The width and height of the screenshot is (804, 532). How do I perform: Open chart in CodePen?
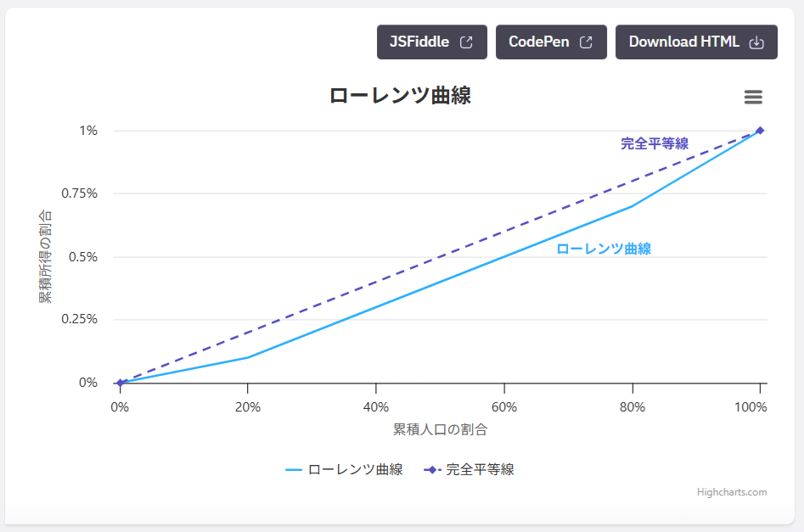click(538, 42)
